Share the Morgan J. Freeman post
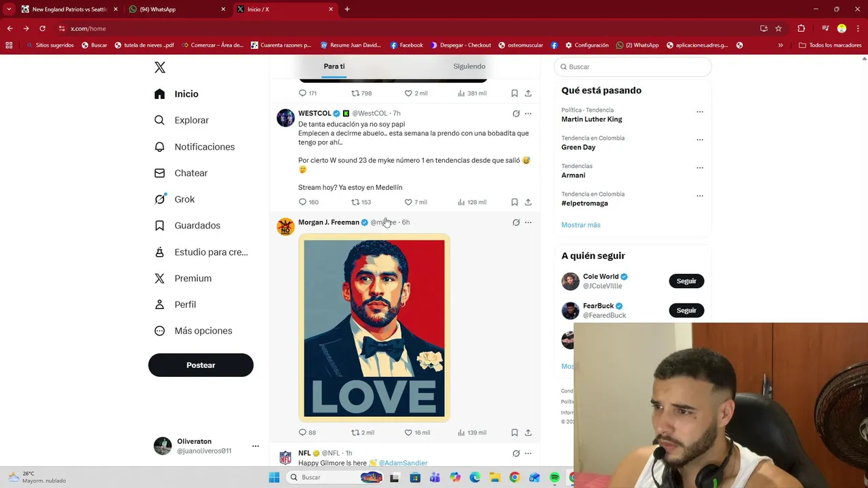The height and width of the screenshot is (488, 868). point(528,432)
